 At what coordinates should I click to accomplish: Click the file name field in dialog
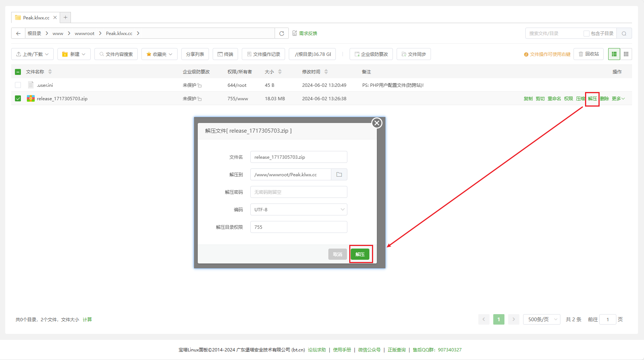[299, 157]
